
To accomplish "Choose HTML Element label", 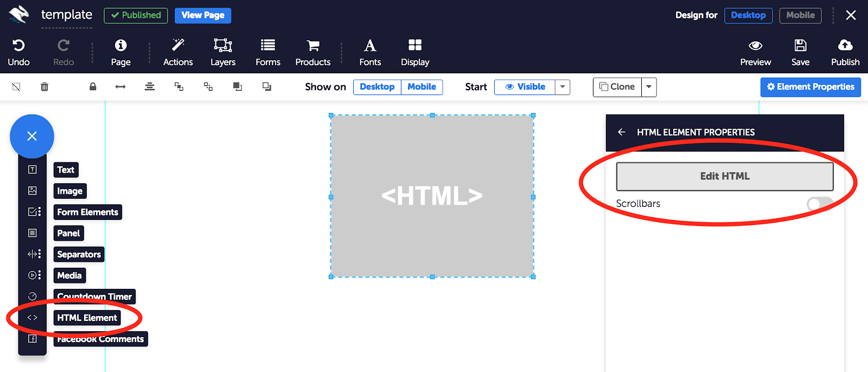I will [87, 318].
